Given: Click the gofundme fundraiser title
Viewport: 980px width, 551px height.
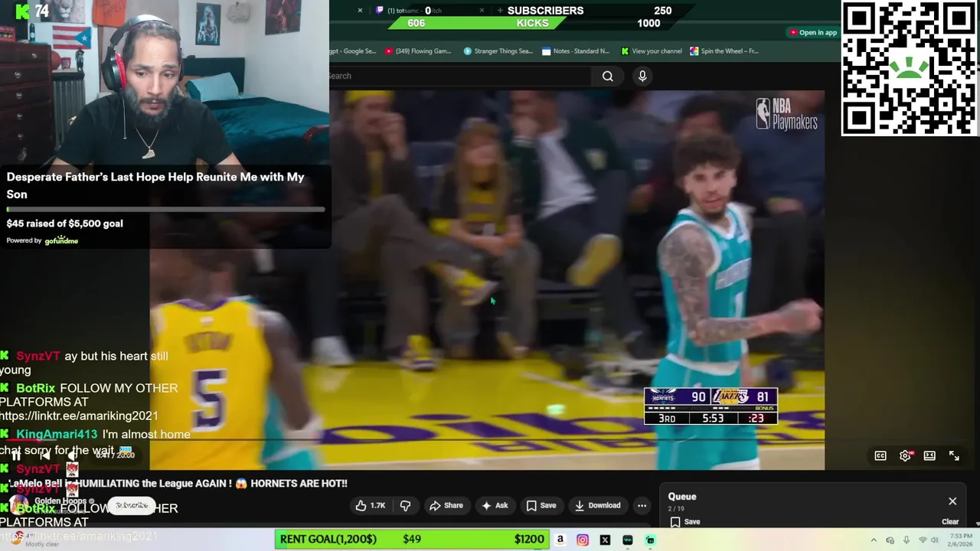Looking at the screenshot, I should [155, 185].
